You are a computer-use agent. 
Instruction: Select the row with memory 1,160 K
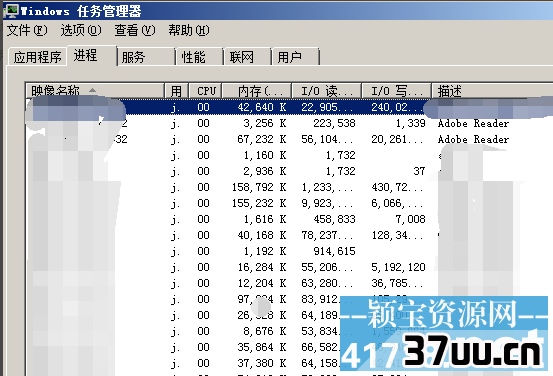pyautogui.click(x=289, y=155)
